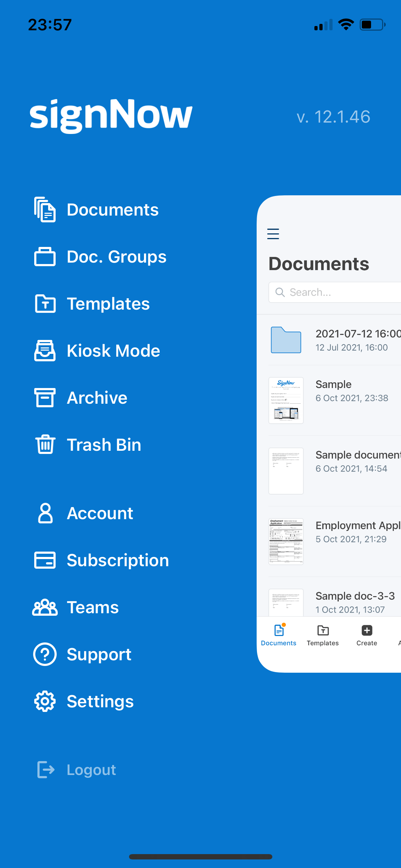Click the Trash Bin icon

(x=45, y=445)
